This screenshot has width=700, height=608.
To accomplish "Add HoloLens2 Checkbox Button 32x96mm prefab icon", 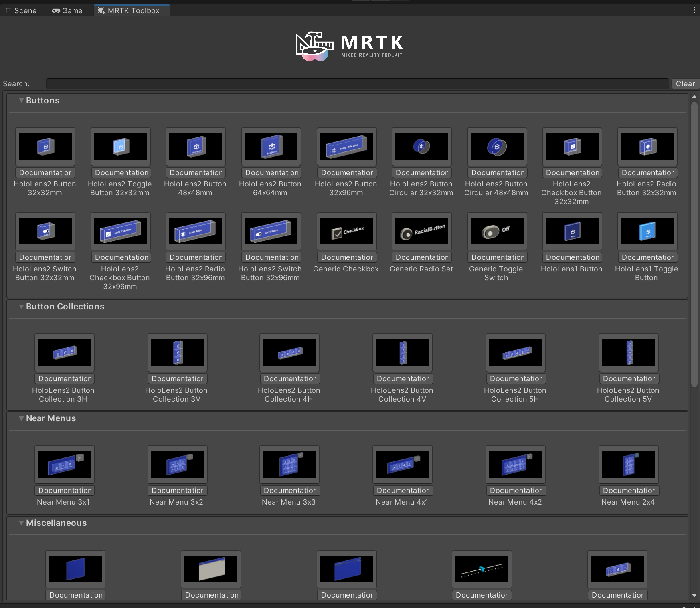I will tap(121, 231).
